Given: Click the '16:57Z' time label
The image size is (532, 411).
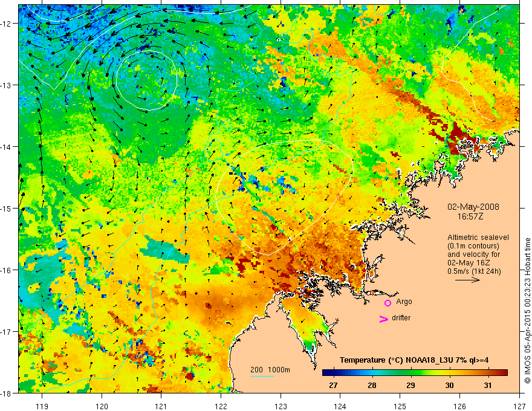Looking at the screenshot, I should [470, 216].
